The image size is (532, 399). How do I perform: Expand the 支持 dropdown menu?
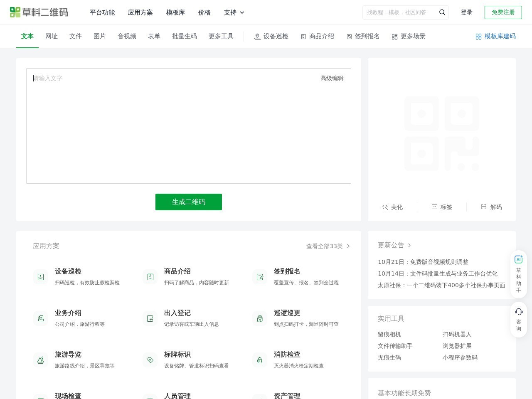(234, 12)
